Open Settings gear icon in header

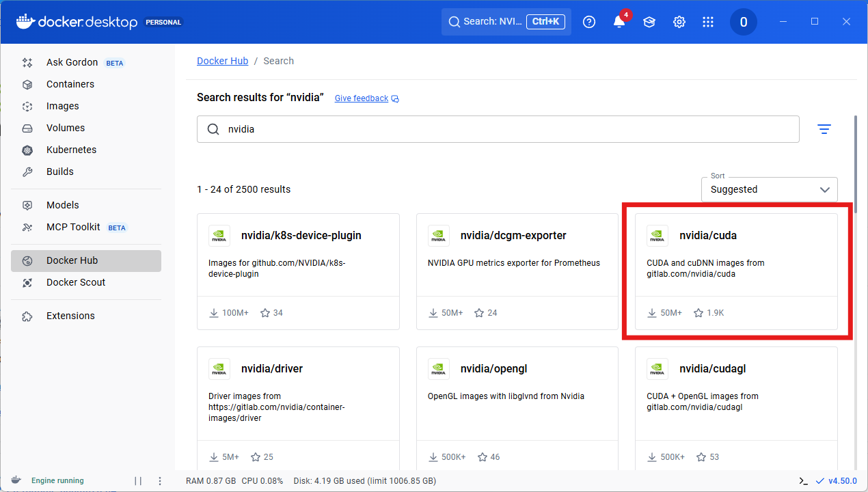click(679, 22)
